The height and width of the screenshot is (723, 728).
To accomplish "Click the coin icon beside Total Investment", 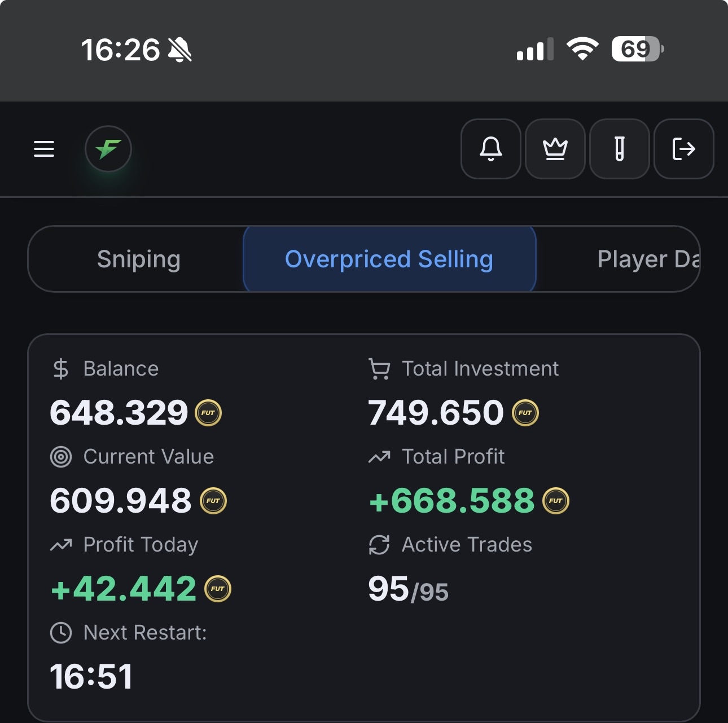I will coord(525,413).
